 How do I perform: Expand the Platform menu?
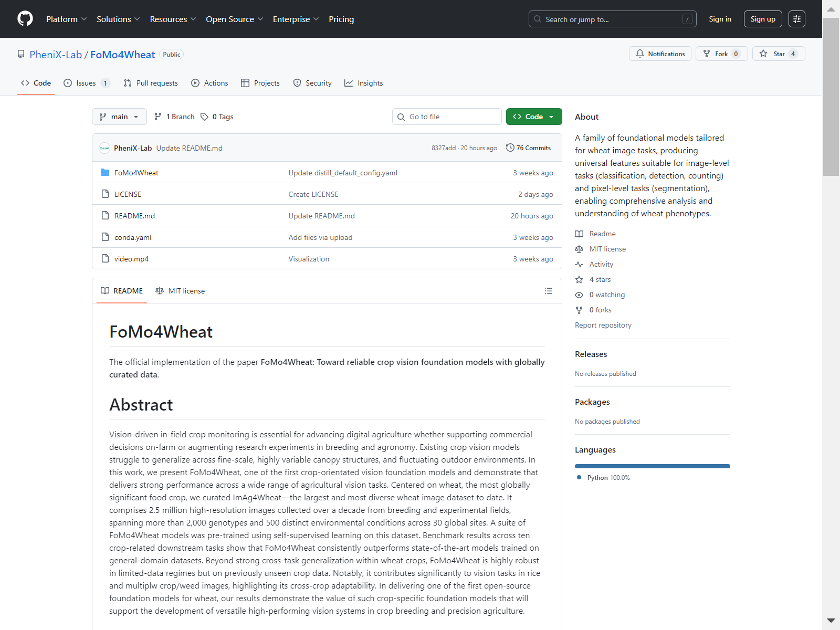[66, 19]
